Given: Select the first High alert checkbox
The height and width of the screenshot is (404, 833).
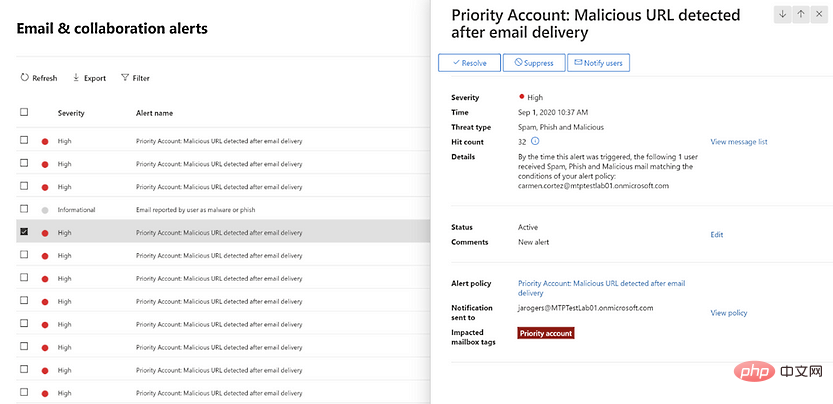Looking at the screenshot, I should click(25, 141).
